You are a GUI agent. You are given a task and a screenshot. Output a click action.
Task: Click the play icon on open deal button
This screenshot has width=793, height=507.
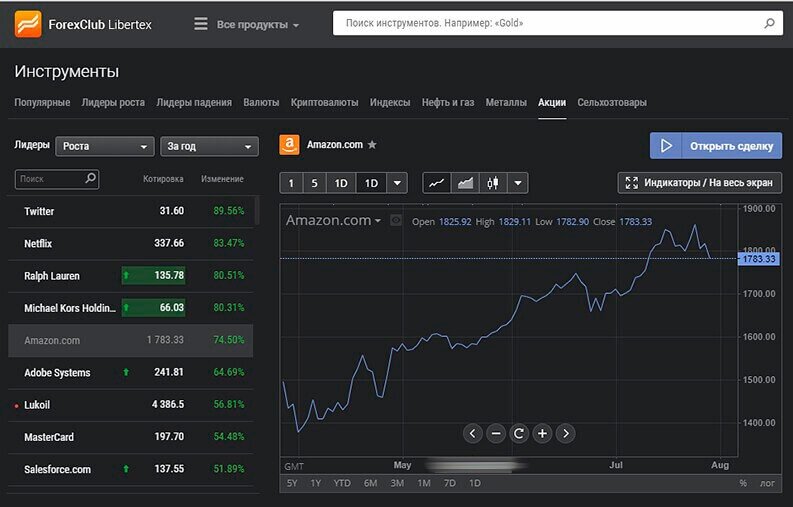click(x=666, y=146)
